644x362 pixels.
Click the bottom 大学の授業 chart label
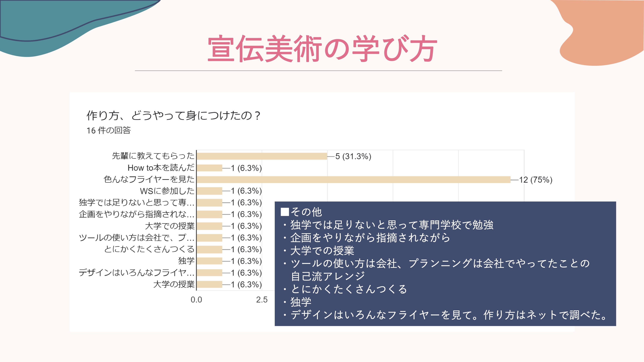[174, 284]
